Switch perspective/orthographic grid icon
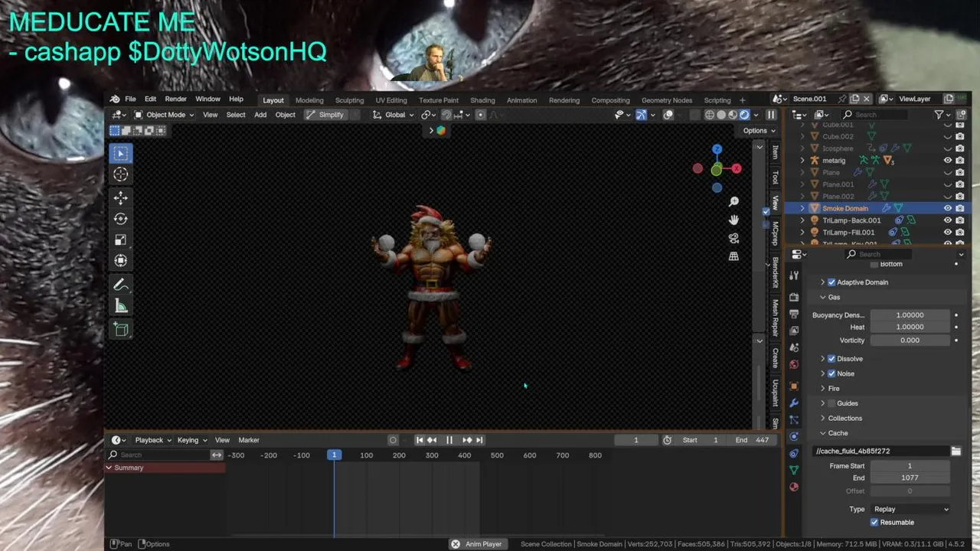Viewport: 980px width, 551px height. [733, 256]
